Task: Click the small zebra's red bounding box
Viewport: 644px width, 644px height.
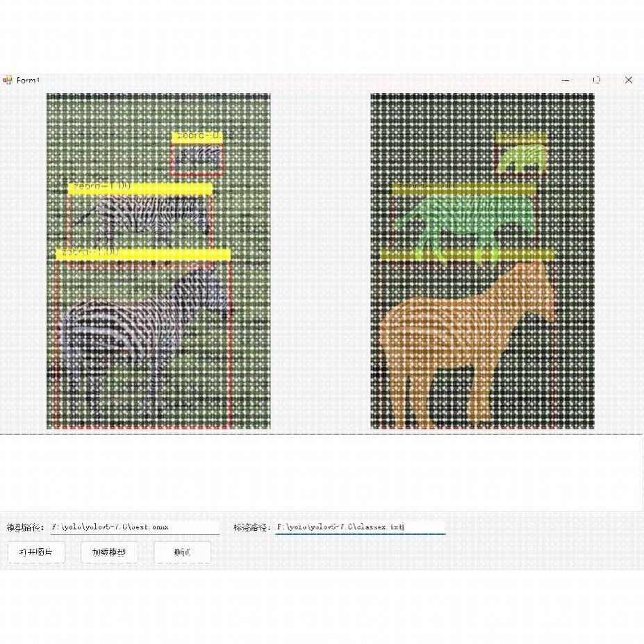Action: 197,158
